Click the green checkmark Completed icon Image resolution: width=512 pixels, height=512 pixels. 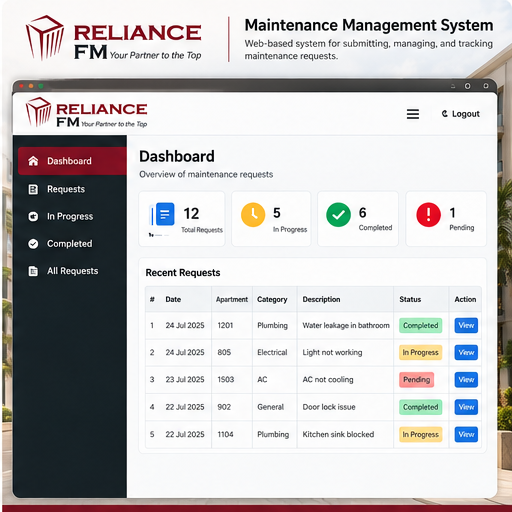pyautogui.click(x=338, y=215)
